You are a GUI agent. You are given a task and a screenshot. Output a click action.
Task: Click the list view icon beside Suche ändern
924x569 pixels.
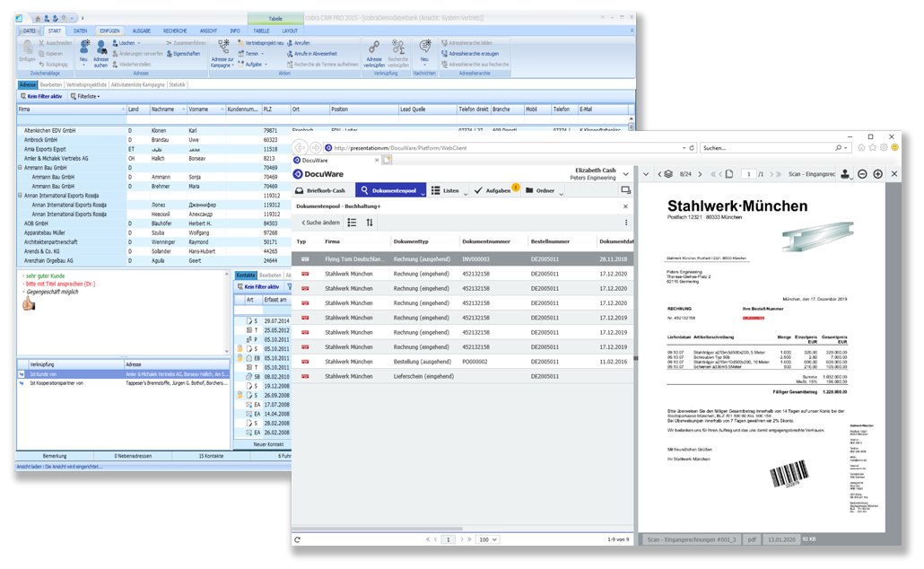point(352,223)
